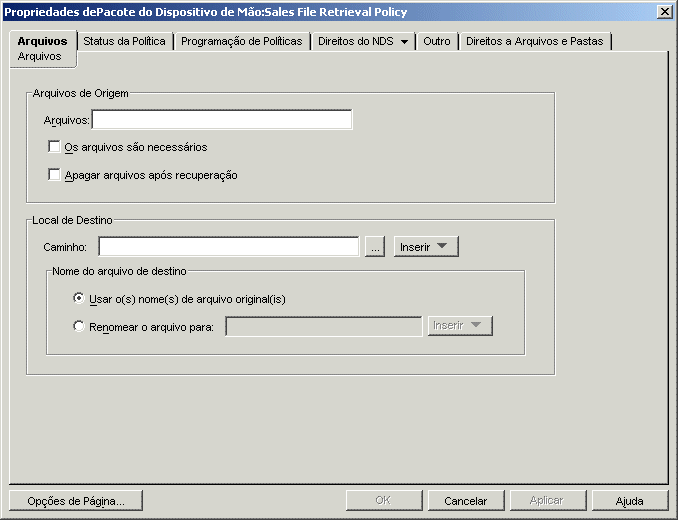Image resolution: width=678 pixels, height=520 pixels.
Task: Browse path with the ellipsis button
Action: (x=375, y=247)
